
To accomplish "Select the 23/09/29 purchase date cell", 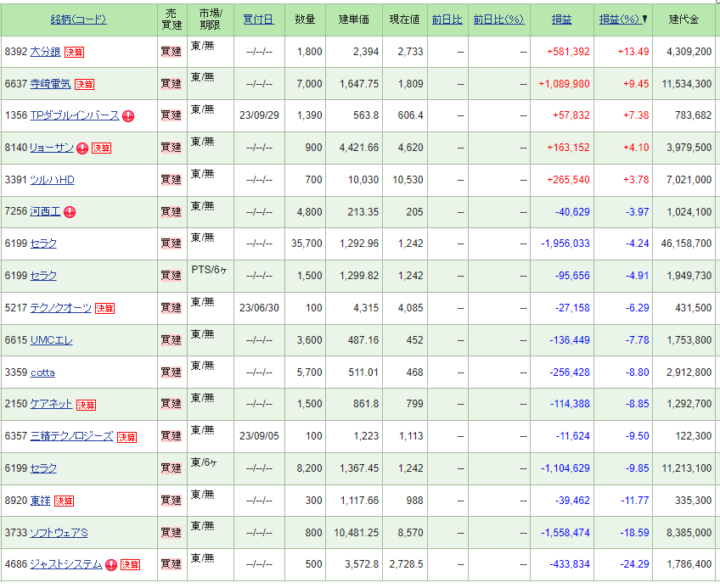I will coord(260,115).
